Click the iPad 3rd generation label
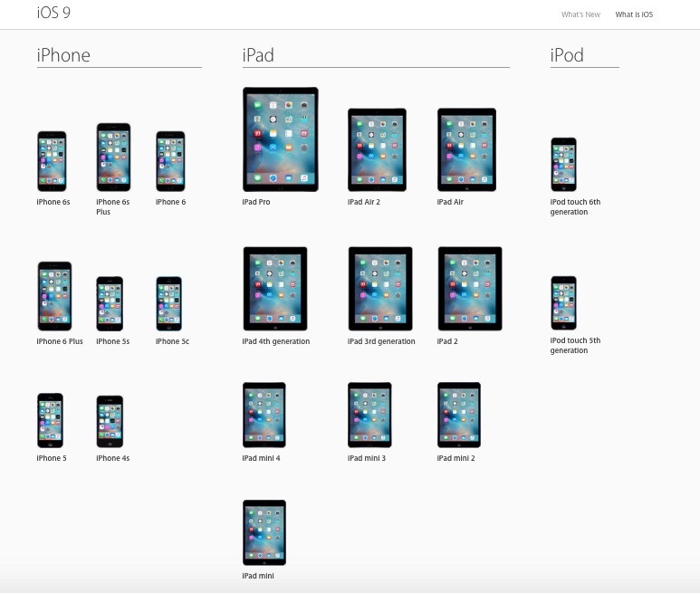This screenshot has width=700, height=593. point(381,341)
